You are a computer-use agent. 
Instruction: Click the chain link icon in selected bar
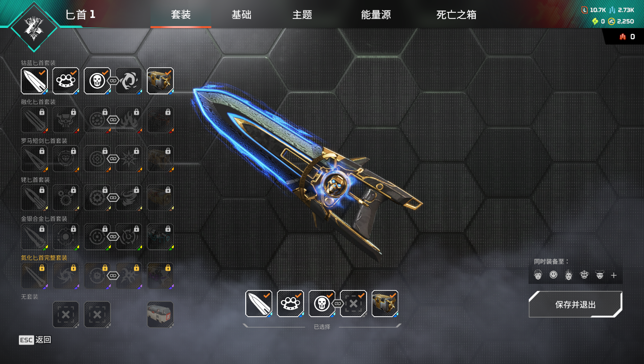337,303
